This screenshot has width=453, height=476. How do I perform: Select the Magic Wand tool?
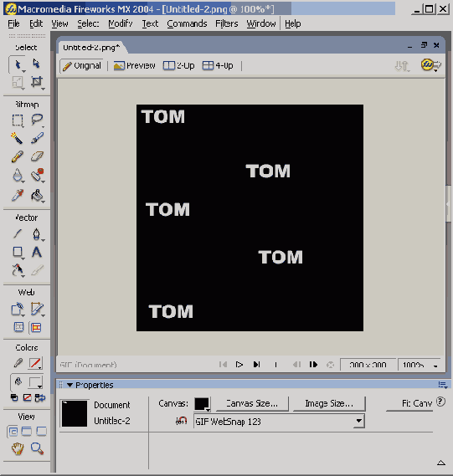click(17, 138)
